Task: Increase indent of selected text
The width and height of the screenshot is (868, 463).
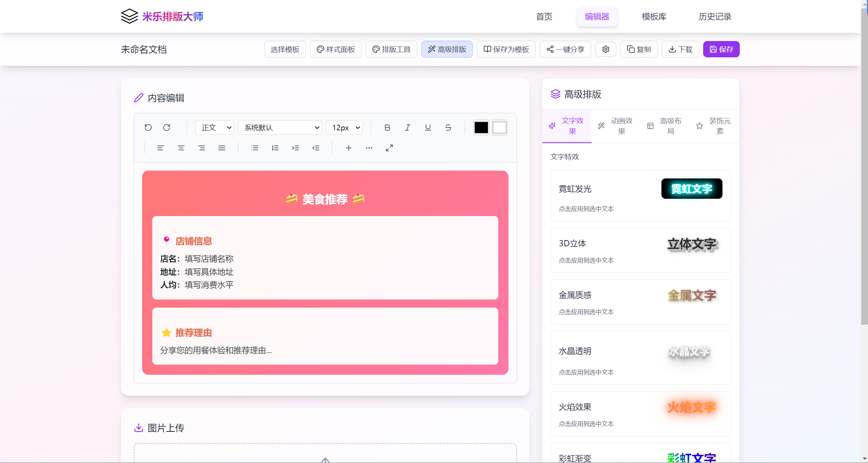Action: click(295, 148)
